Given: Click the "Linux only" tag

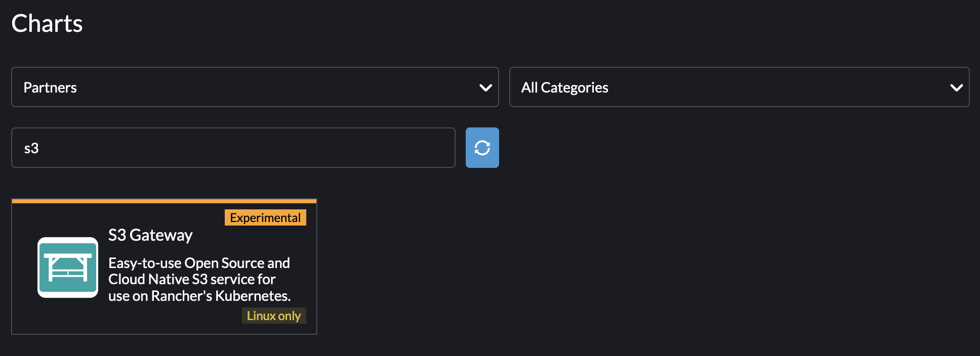Looking at the screenshot, I should pos(273,316).
